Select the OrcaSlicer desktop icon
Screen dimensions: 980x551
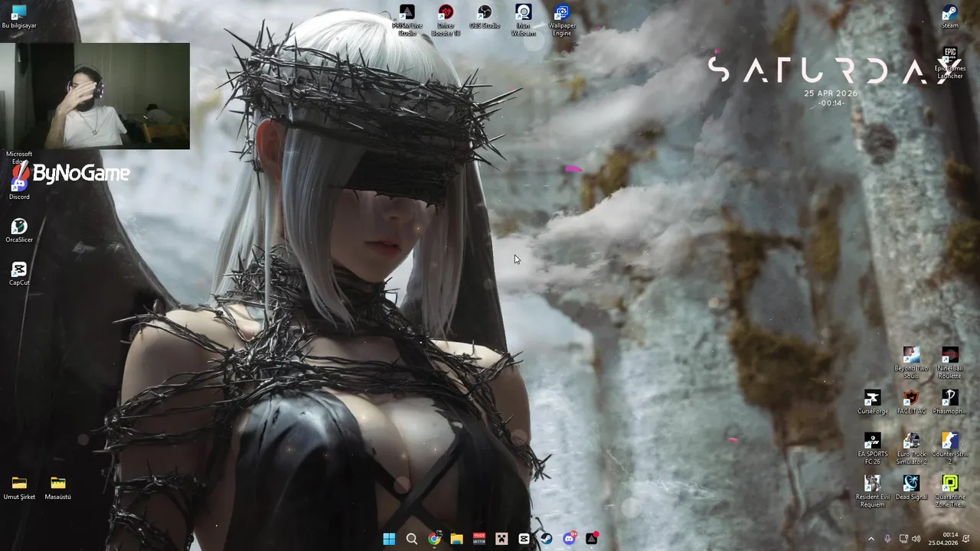pos(19,230)
